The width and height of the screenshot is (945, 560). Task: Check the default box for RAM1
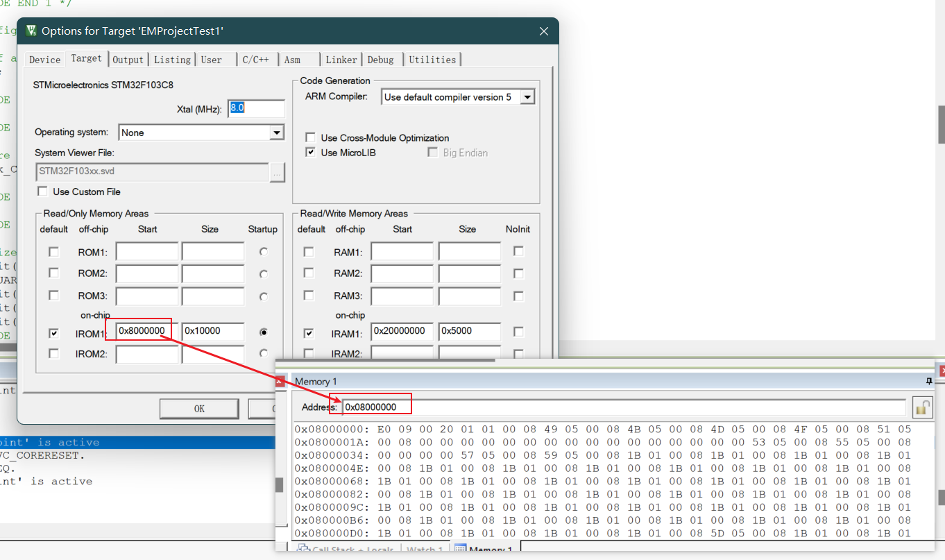pos(309,252)
